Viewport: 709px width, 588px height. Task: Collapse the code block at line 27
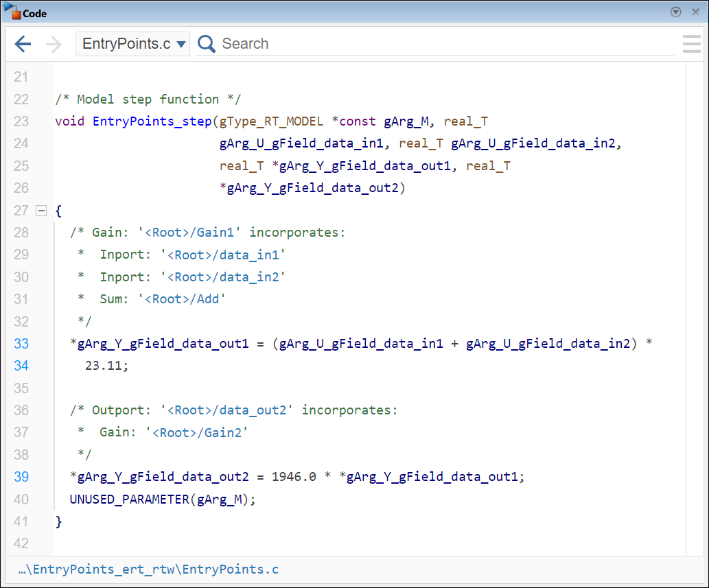[41, 211]
